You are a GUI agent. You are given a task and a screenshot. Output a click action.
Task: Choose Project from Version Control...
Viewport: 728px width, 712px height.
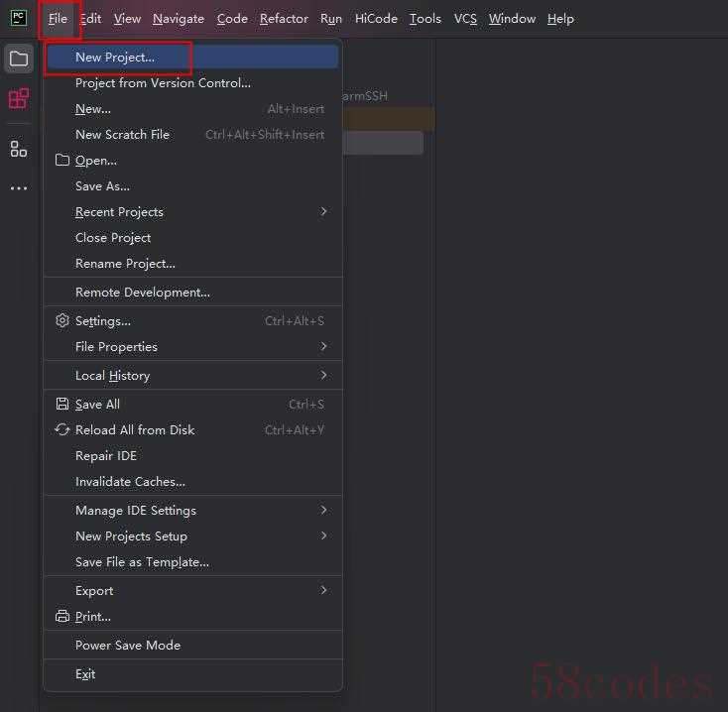(192, 83)
